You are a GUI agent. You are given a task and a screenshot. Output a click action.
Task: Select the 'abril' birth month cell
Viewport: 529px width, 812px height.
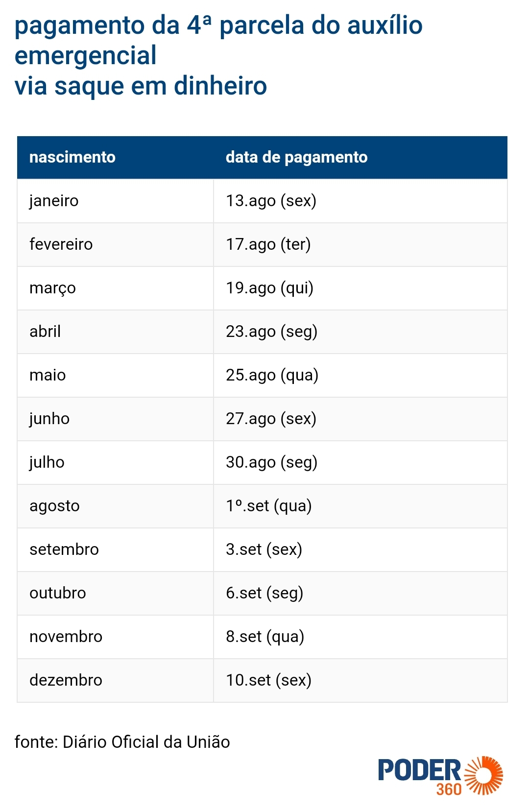(x=116, y=332)
